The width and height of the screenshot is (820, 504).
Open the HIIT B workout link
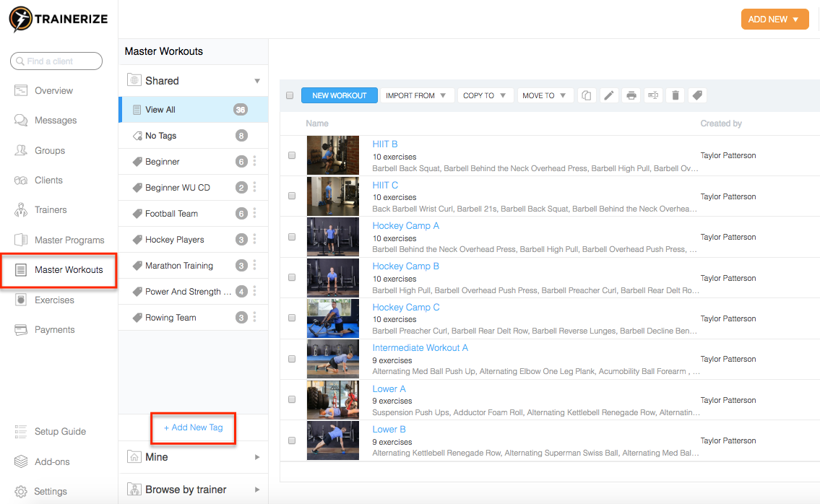[x=385, y=144]
